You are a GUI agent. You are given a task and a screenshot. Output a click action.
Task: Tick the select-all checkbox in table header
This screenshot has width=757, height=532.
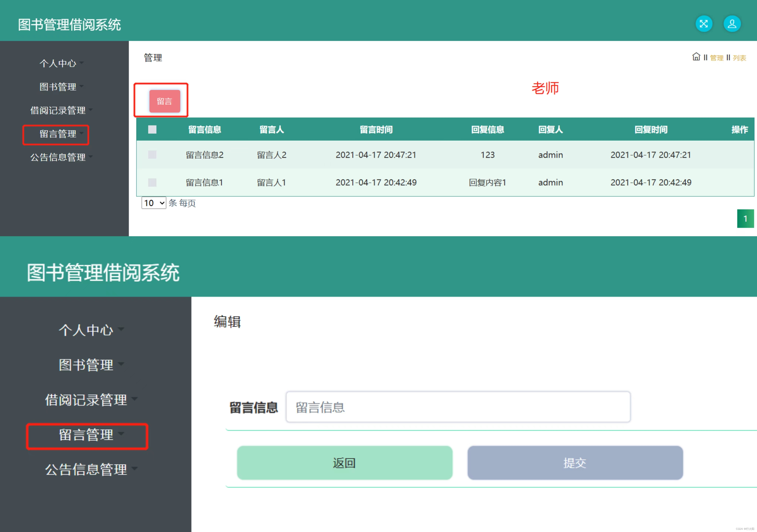pos(152,130)
